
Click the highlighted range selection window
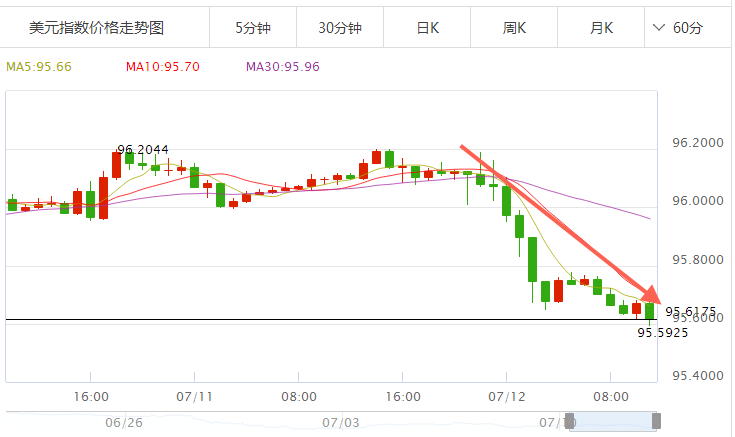pyautogui.click(x=613, y=421)
